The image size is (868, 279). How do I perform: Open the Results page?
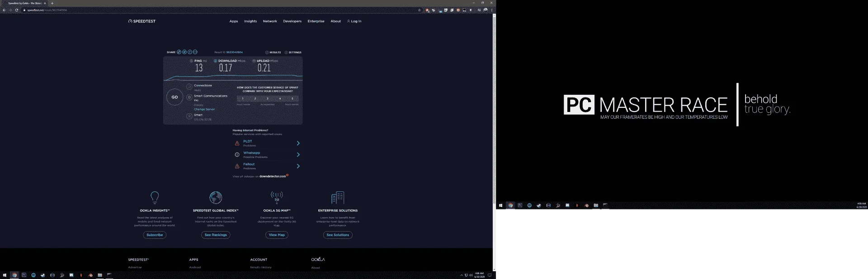coord(273,52)
